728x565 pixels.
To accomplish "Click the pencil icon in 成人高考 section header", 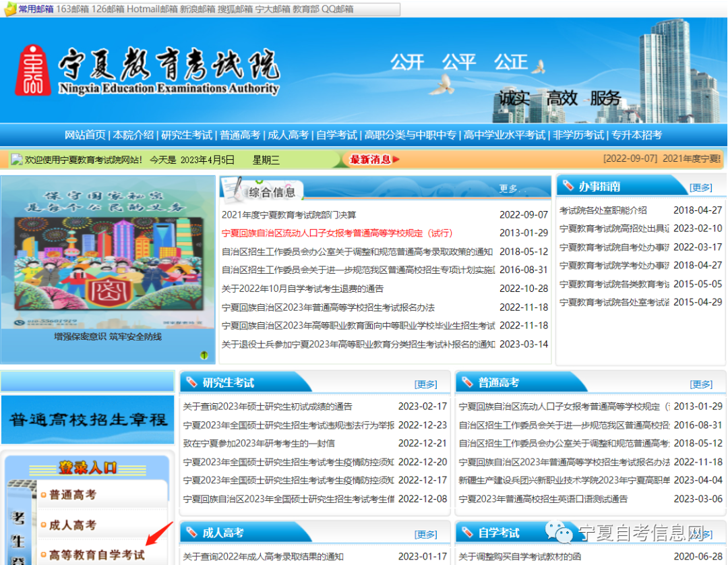I will click(x=191, y=533).
